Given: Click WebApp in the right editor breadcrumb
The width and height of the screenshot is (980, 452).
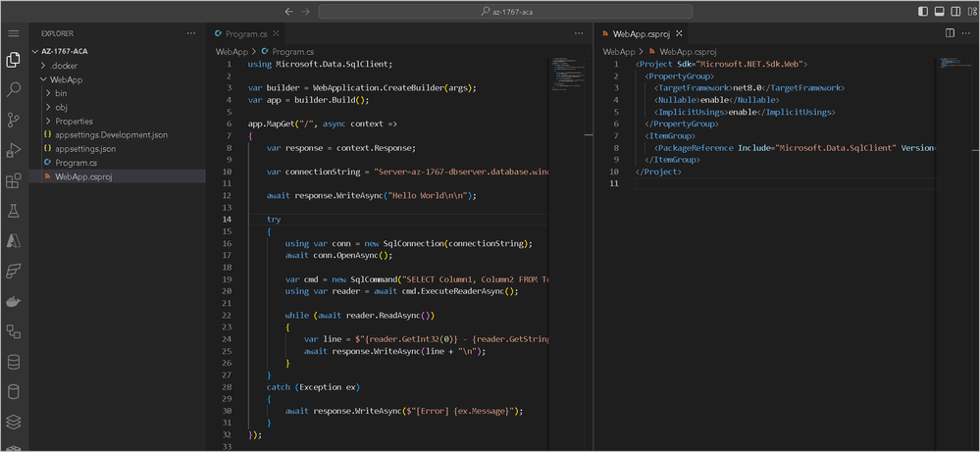Looking at the screenshot, I should pyautogui.click(x=618, y=51).
